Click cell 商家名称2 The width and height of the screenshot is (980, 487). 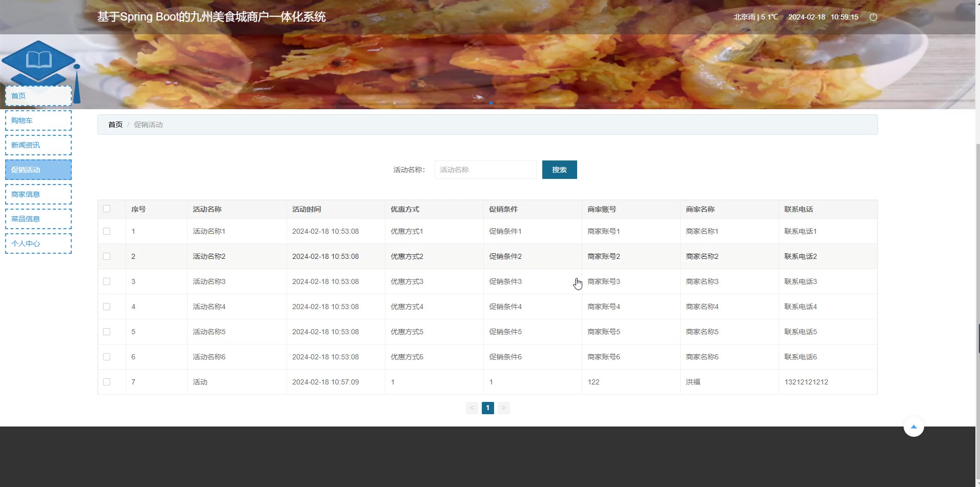tap(702, 256)
